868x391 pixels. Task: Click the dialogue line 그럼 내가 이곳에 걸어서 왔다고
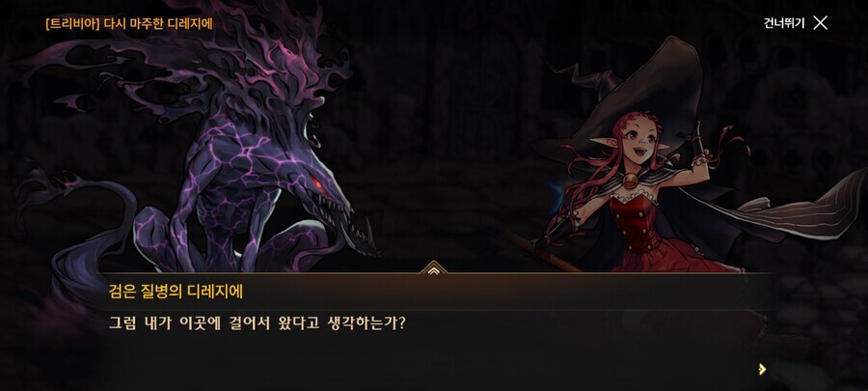[215, 323]
